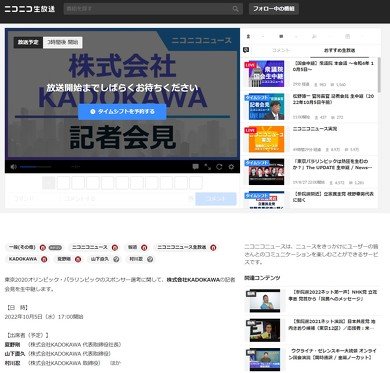The image size is (390, 373).
Task: Open the player settings gear icon
Action: coord(231,167)
